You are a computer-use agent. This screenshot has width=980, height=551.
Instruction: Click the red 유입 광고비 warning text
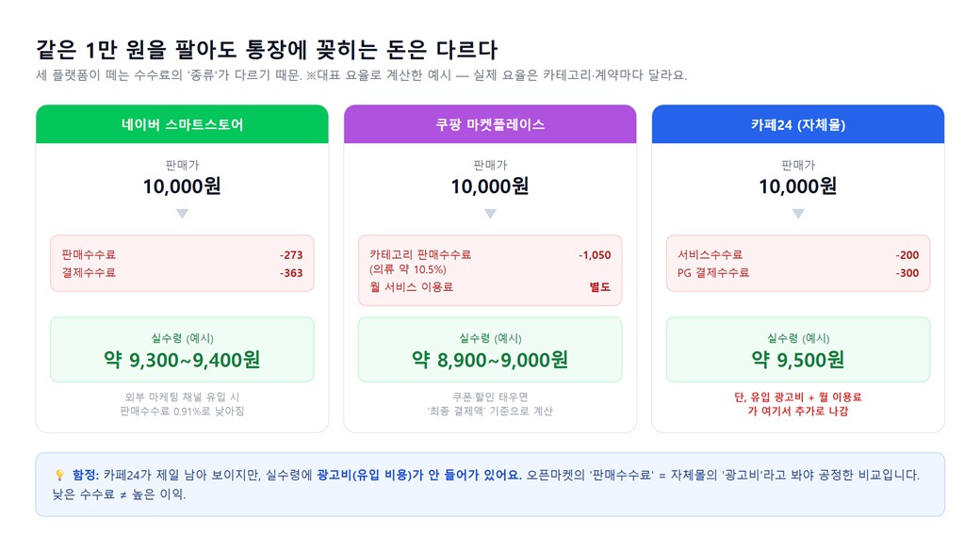pos(798,404)
